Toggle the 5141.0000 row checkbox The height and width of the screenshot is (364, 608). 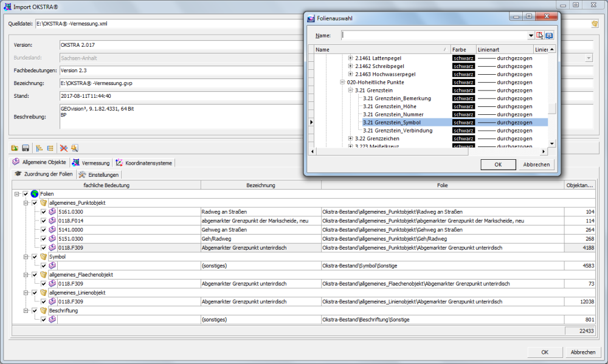pos(43,230)
